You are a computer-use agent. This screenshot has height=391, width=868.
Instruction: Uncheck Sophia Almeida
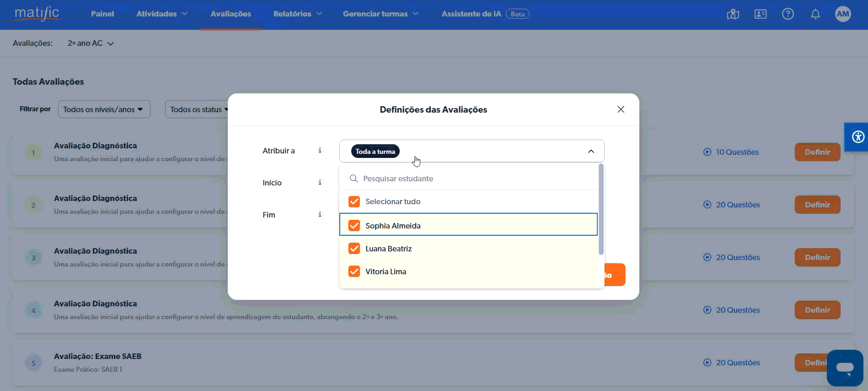point(354,225)
